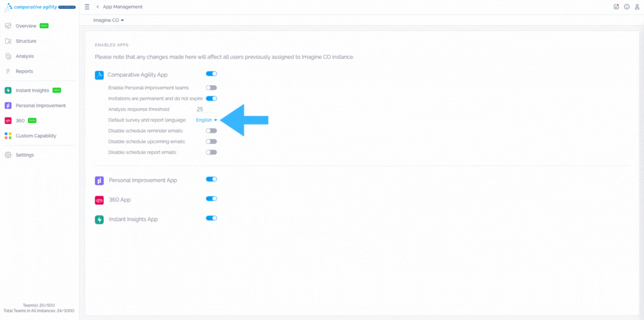Click the notifications icon in the top bar
Image resolution: width=644 pixels, height=320 pixels.
[x=616, y=7]
